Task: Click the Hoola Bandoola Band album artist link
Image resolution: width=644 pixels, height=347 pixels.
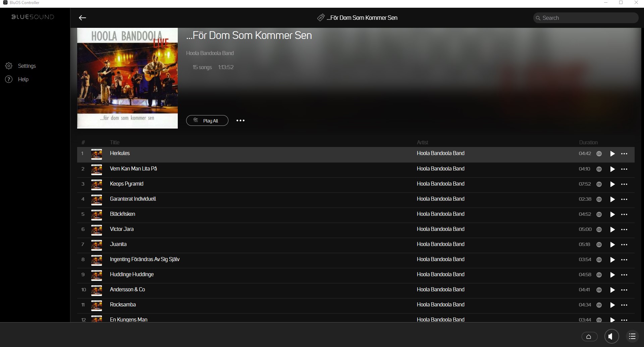Action: tap(210, 53)
